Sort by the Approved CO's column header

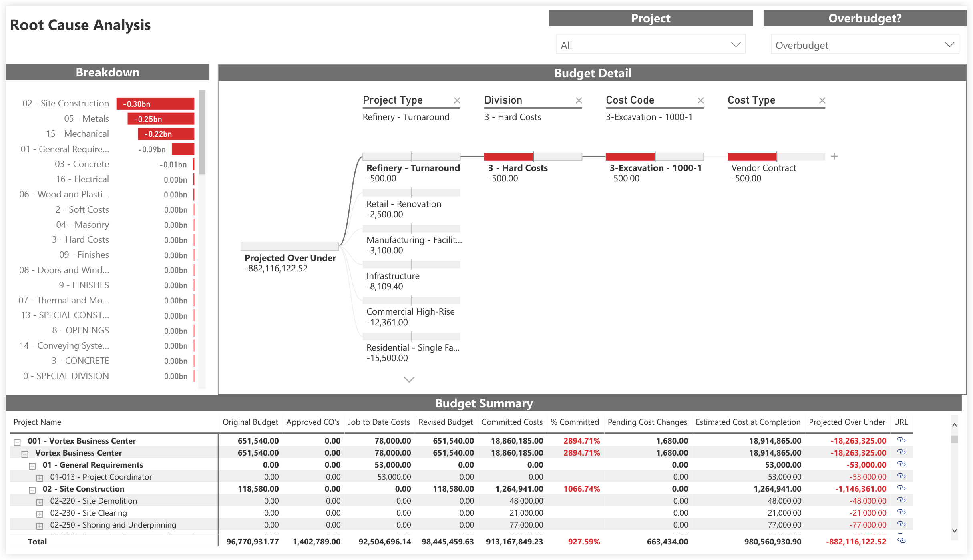pos(313,422)
